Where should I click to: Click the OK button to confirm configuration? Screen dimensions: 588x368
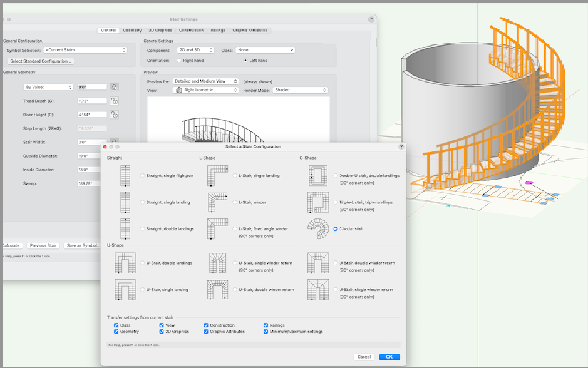pyautogui.click(x=389, y=357)
